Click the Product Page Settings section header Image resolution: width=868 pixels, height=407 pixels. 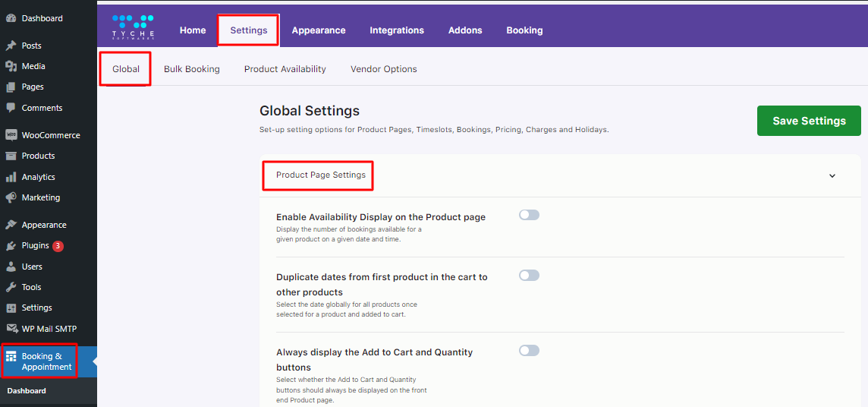[x=560, y=176]
